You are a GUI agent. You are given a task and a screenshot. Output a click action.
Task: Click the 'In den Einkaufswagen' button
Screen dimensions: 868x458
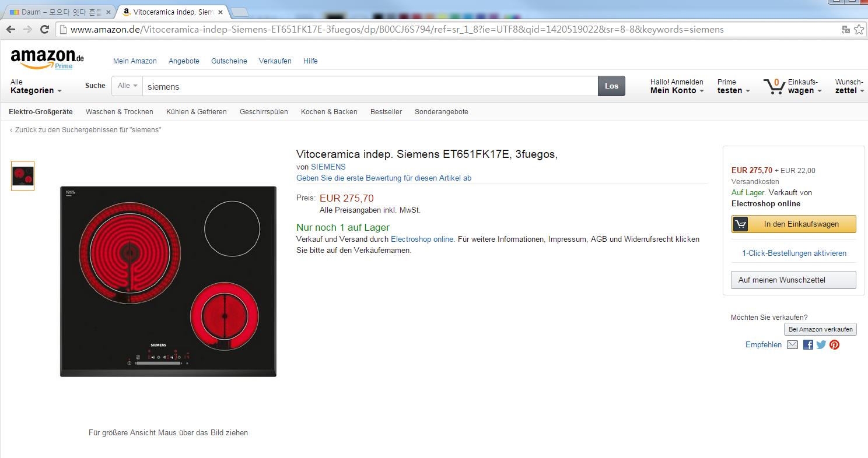pos(794,224)
